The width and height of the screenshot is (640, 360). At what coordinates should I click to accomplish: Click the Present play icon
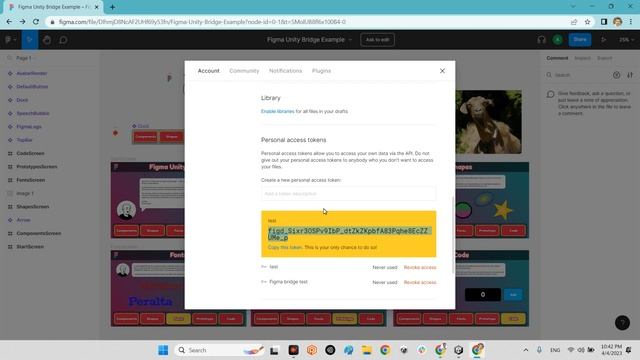[603, 40]
